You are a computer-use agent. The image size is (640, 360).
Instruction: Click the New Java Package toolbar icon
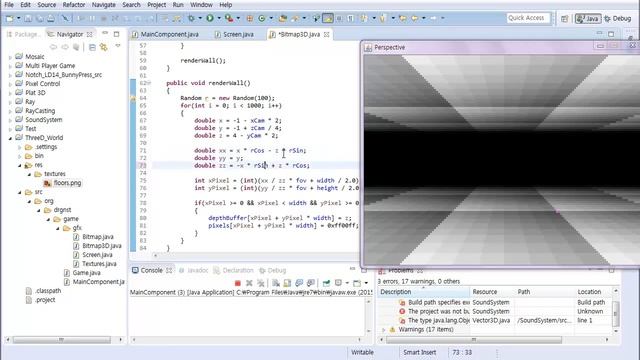(249, 18)
